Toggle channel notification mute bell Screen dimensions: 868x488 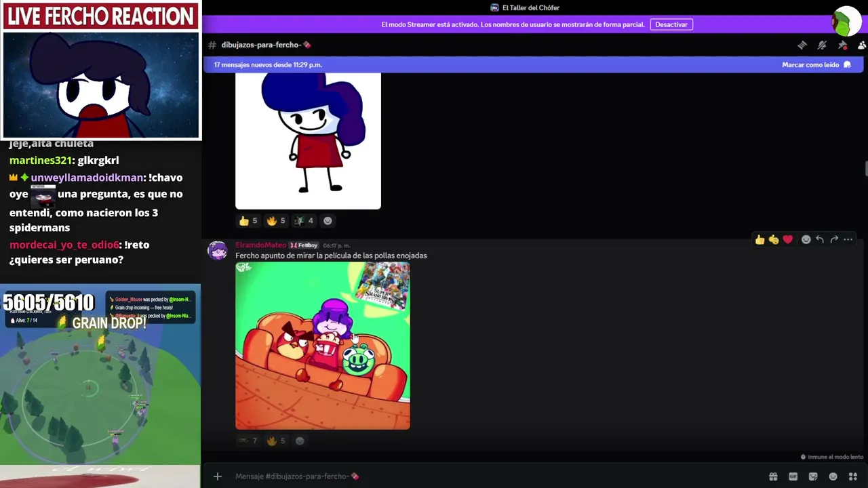click(822, 45)
